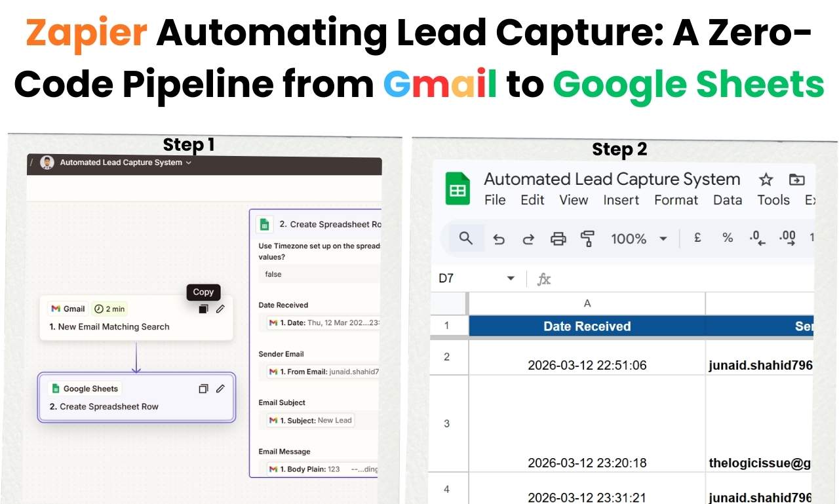Click the move-to-folder icon beside the star
This screenshot has width=839, height=504.
coord(796,180)
